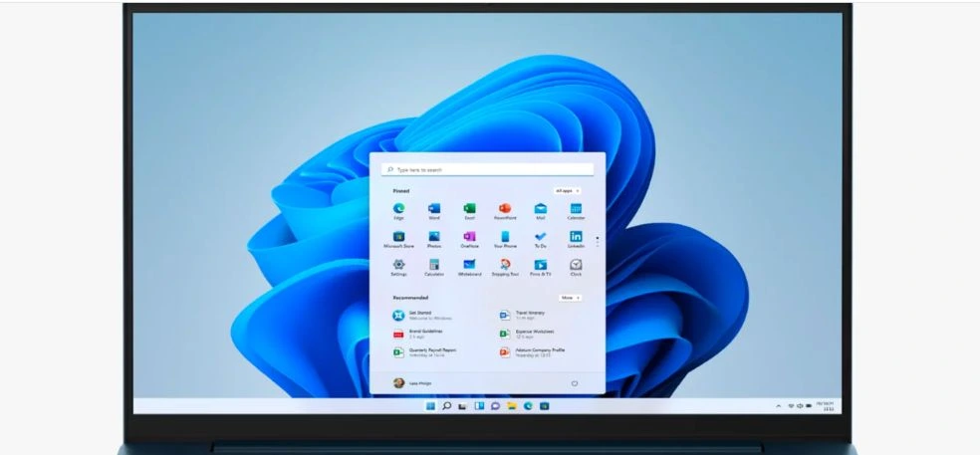Expand the All apps list

(567, 190)
